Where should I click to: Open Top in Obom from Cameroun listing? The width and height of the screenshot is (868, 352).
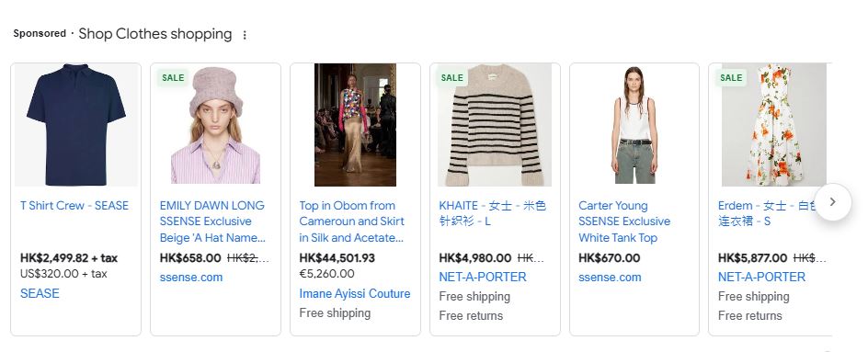[352, 221]
